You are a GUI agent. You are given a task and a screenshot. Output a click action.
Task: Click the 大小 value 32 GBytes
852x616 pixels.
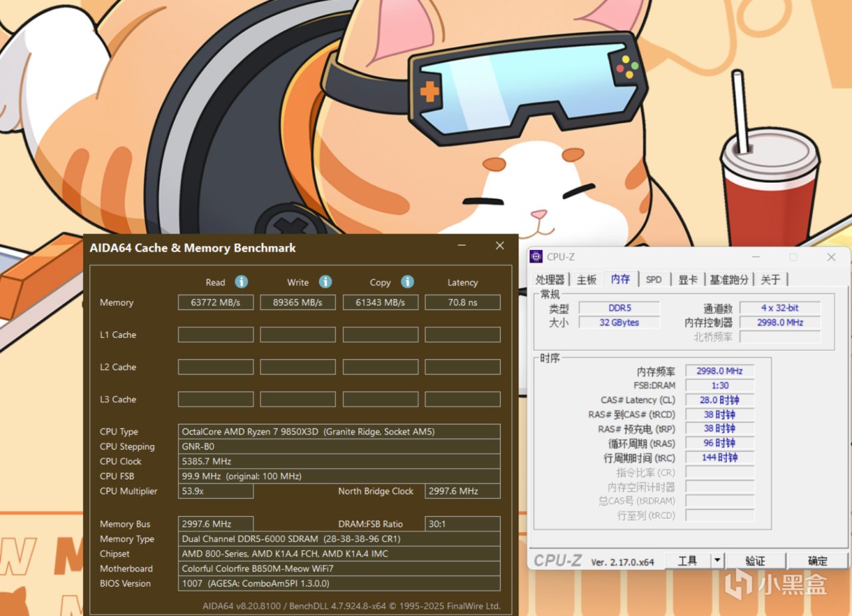619,323
